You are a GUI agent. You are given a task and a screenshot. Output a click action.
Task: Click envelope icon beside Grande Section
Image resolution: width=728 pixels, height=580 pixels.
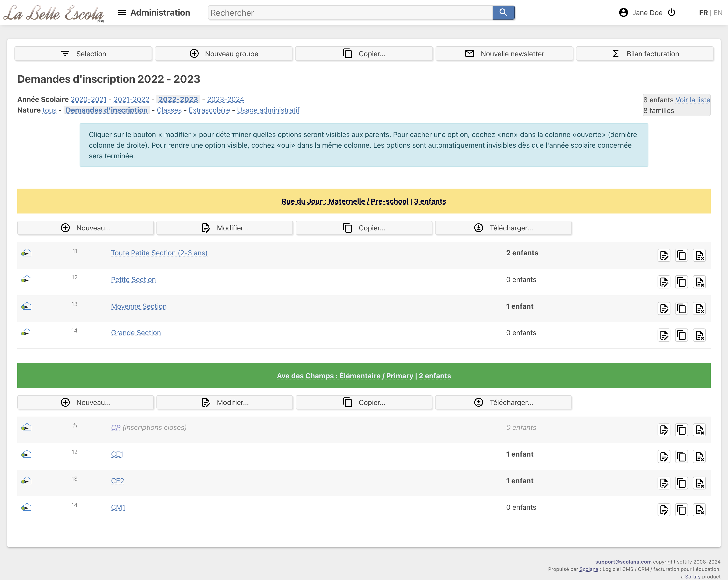click(x=26, y=333)
